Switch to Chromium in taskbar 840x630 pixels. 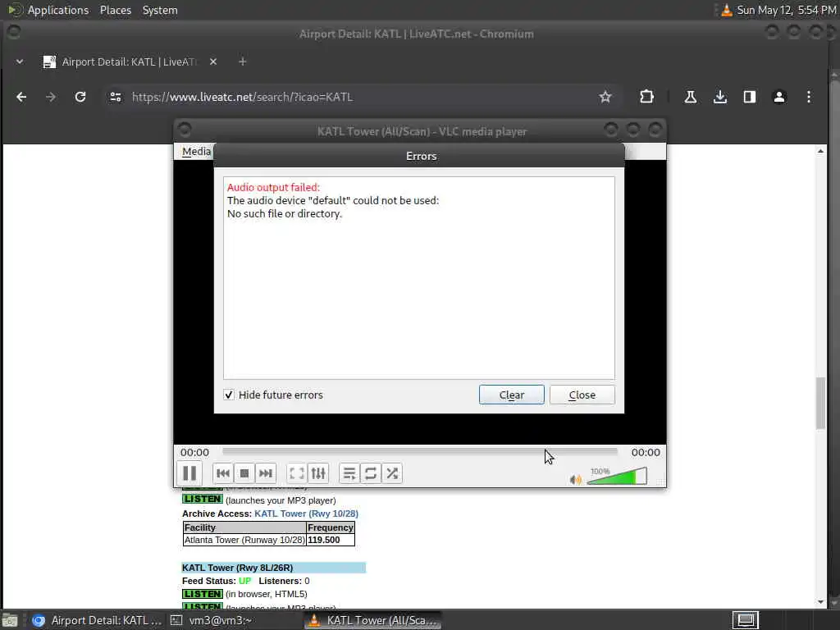pyautogui.click(x=97, y=620)
